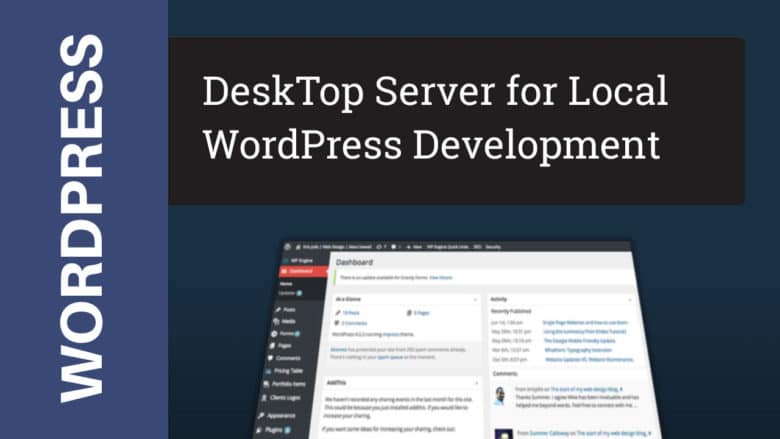Click the Portfolio Items icon in sidebar
This screenshot has height=439, width=780.
coord(266,384)
